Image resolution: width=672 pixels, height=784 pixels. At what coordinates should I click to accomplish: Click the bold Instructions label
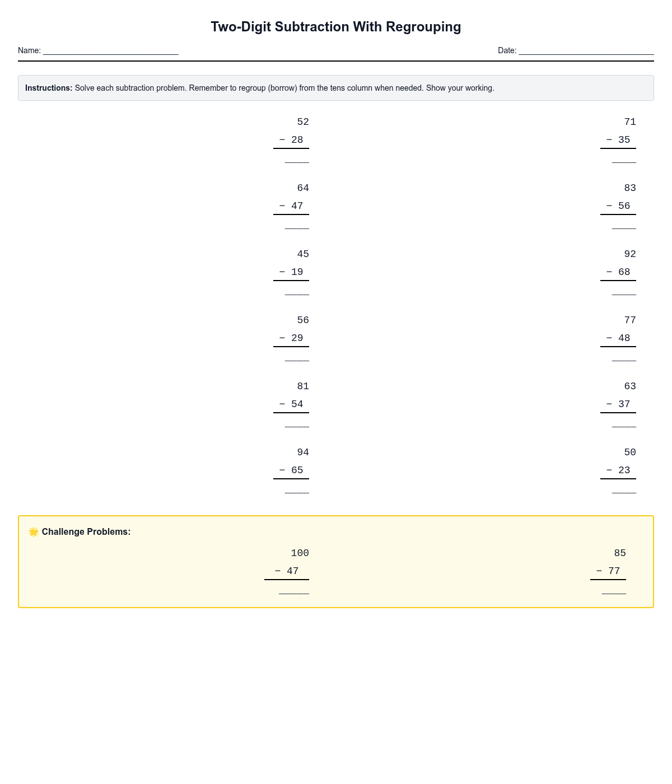49,88
